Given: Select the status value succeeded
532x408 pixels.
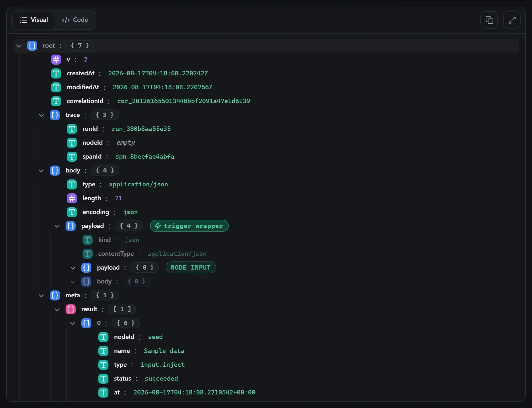Looking at the screenshot, I should pos(161,378).
